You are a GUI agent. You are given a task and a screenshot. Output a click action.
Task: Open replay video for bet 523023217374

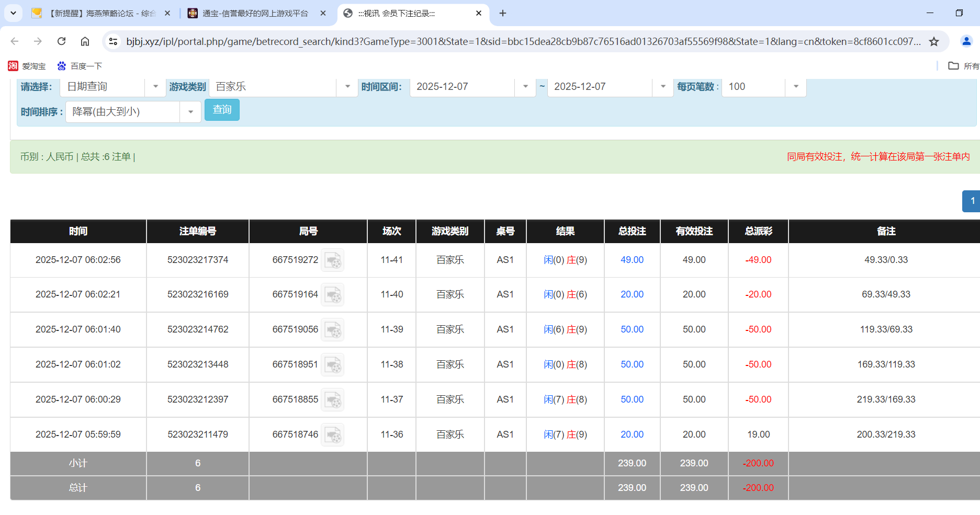point(333,260)
